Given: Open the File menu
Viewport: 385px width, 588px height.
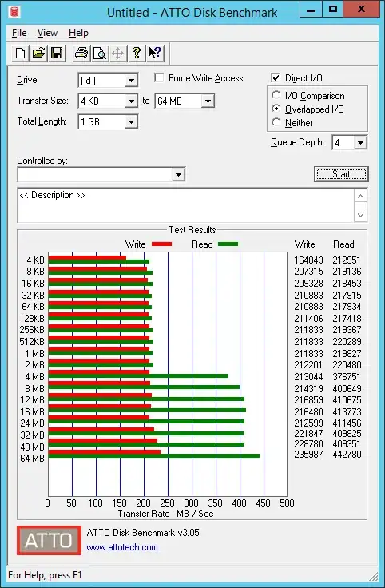Looking at the screenshot, I should (x=19, y=33).
